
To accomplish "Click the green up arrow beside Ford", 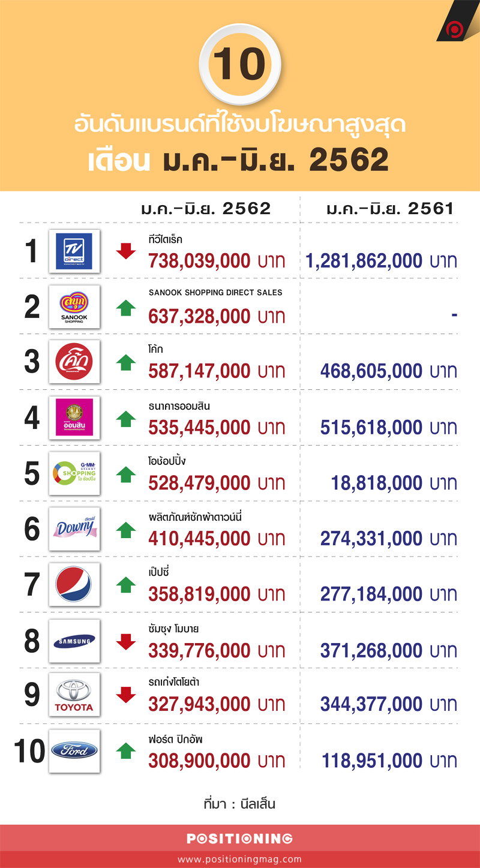I will pyautogui.click(x=126, y=751).
